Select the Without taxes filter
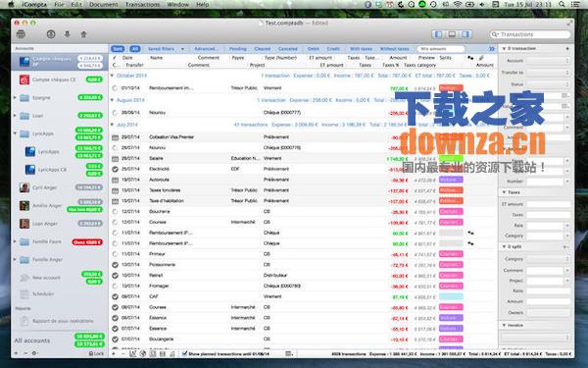 [x=394, y=49]
